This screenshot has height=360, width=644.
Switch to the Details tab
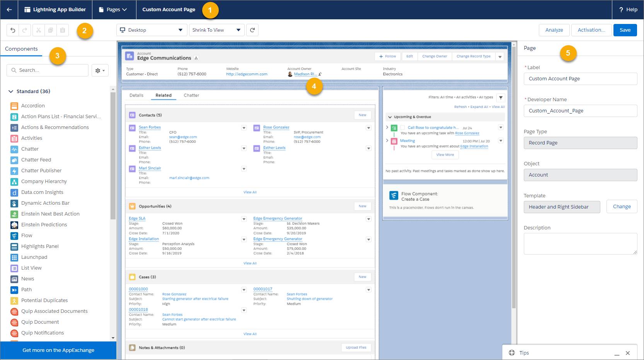point(136,95)
